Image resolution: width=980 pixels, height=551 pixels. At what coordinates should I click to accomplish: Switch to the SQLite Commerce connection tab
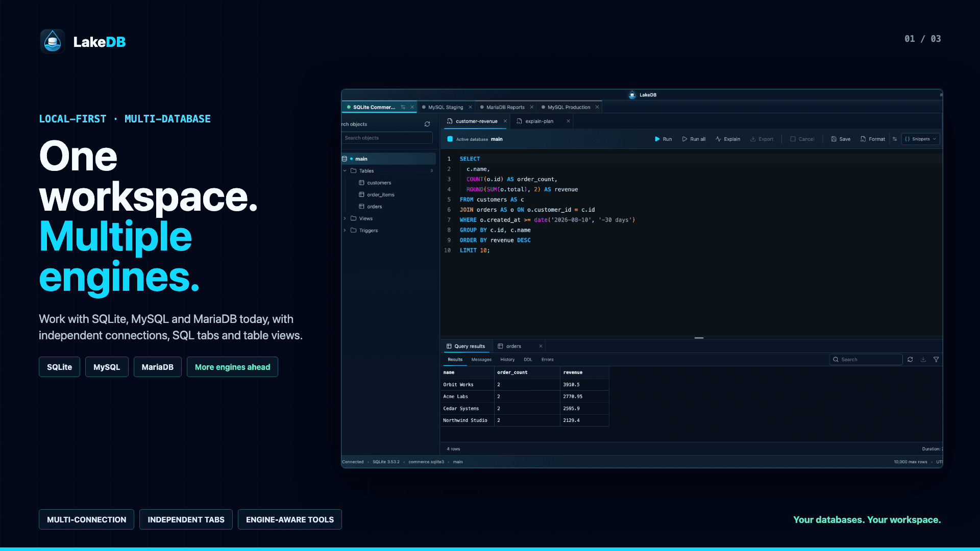coord(373,107)
